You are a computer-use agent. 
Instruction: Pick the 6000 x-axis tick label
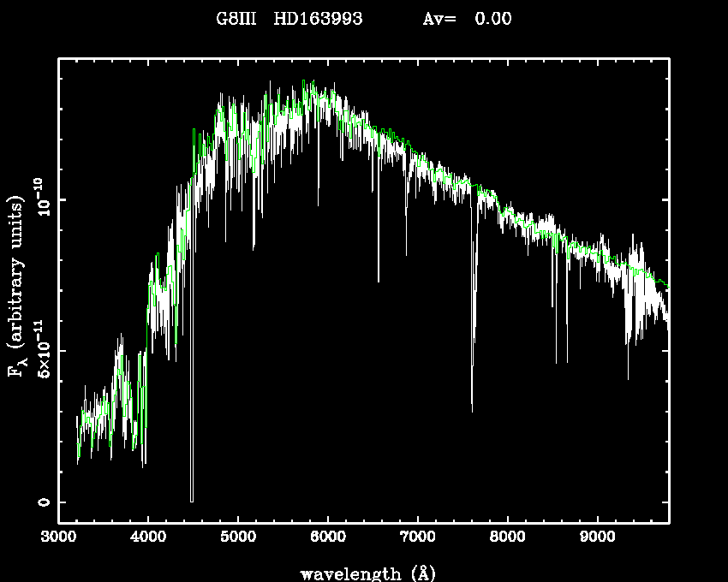[x=328, y=538]
